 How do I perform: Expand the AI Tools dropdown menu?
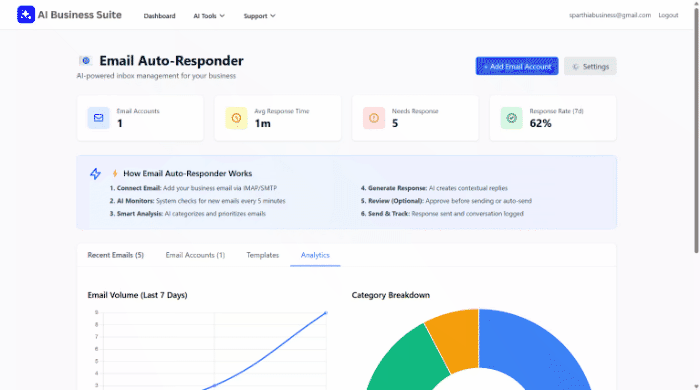209,16
